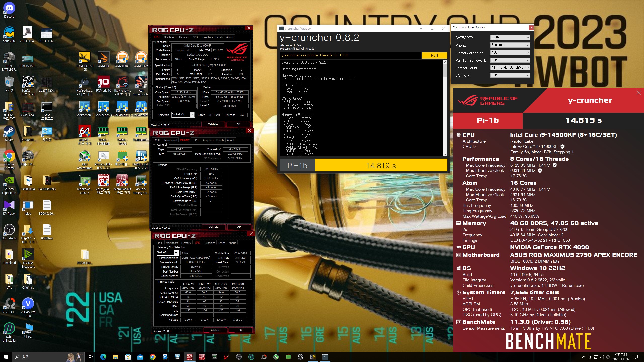Screen dimensions: 644x362
Task: Click OK in SPD CPU-Z window
Action: tap(240, 330)
